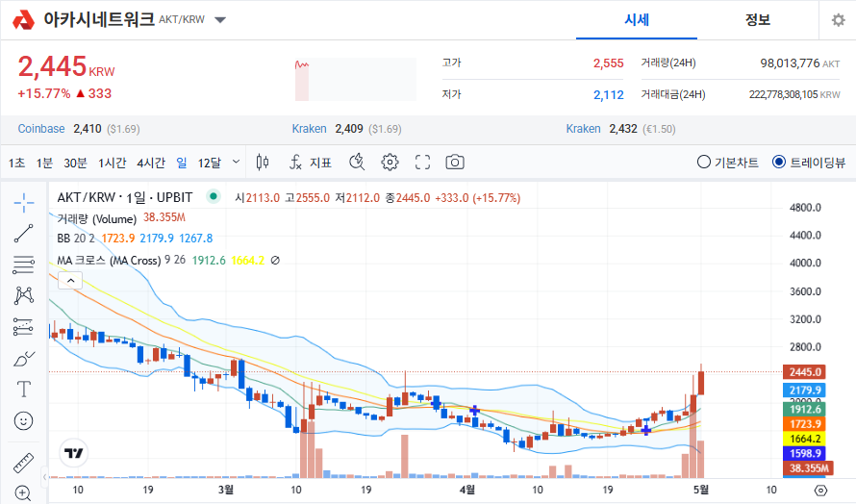Click the 저가 value 2,112

[x=608, y=95]
